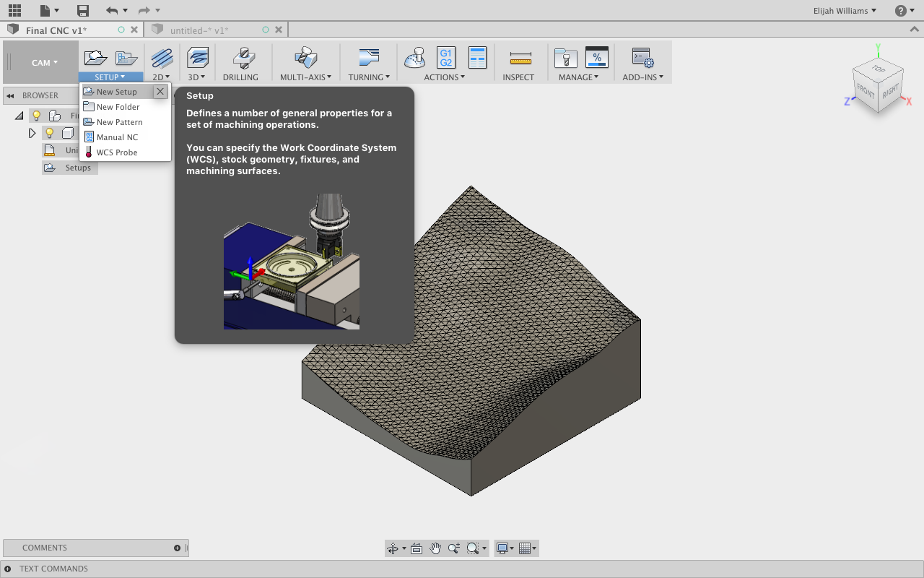
Task: Open the Task Manager percent icon
Action: pos(597,58)
